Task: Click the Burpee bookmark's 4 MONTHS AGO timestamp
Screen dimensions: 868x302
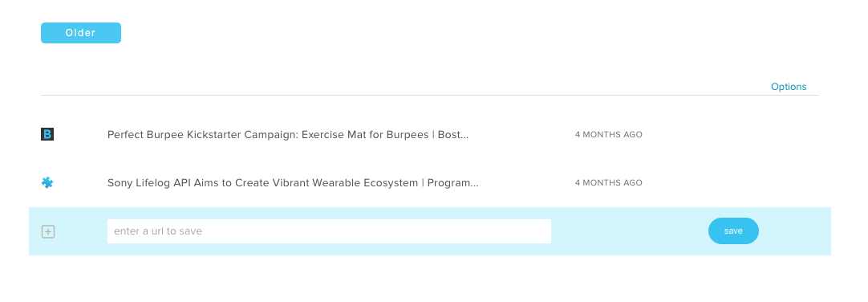Action: 608,135
